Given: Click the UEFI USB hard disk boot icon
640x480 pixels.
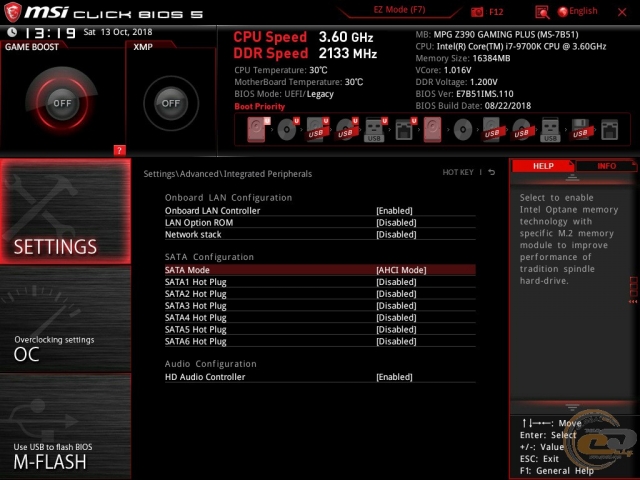Looking at the screenshot, I should [x=317, y=129].
